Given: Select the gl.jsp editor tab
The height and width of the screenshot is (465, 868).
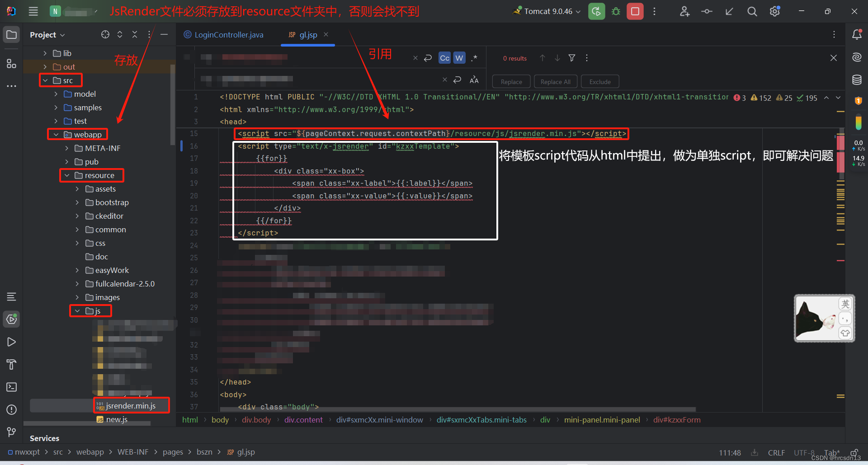Looking at the screenshot, I should click(308, 34).
